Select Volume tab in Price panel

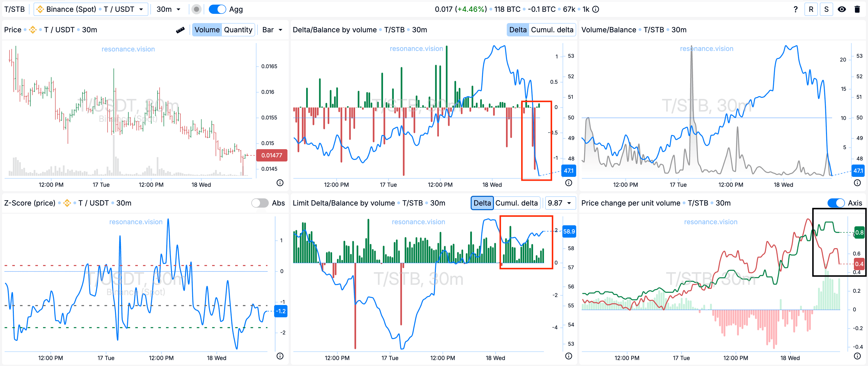point(207,30)
